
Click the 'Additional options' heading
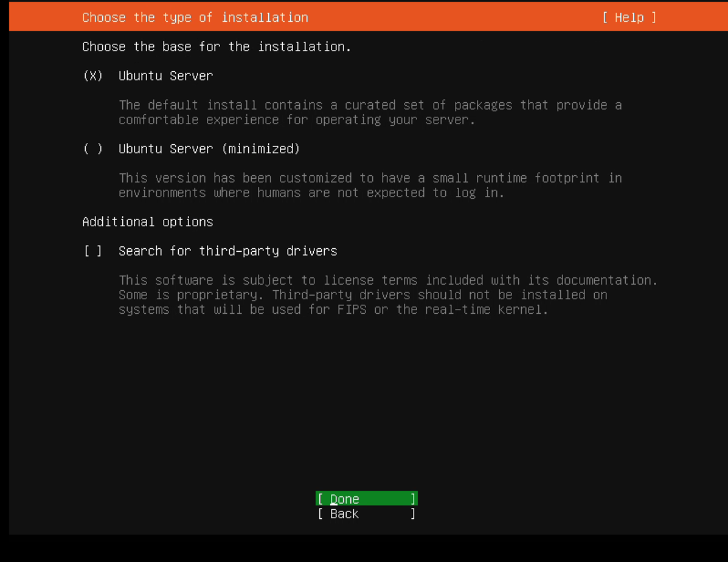[x=148, y=221]
